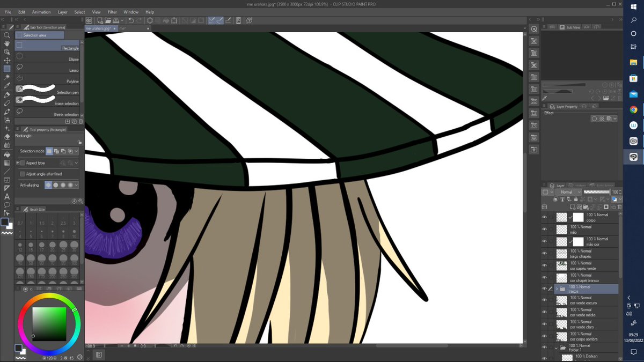The image size is (644, 362).
Task: Select the Zoom magnifier tool
Action: [x=7, y=35]
